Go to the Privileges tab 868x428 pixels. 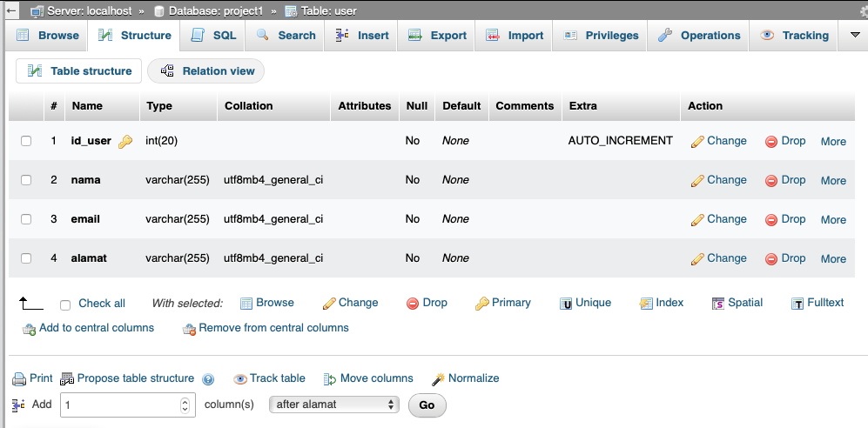point(601,36)
